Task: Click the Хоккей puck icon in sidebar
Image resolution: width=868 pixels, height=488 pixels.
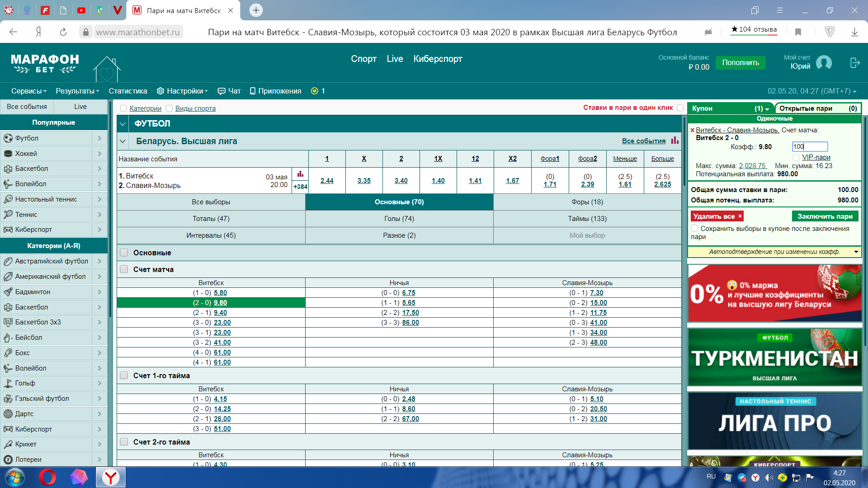Action: point(8,154)
